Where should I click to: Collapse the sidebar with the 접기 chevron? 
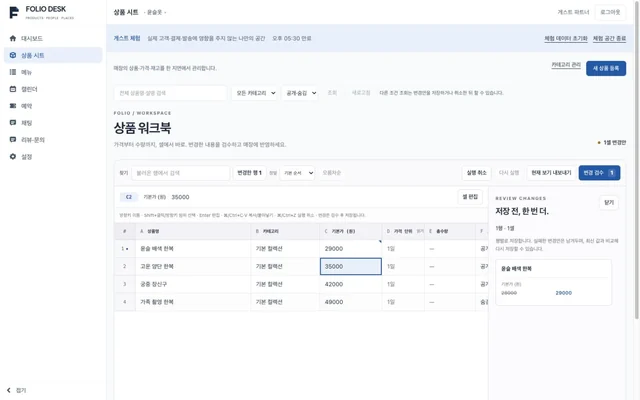tap(9, 390)
